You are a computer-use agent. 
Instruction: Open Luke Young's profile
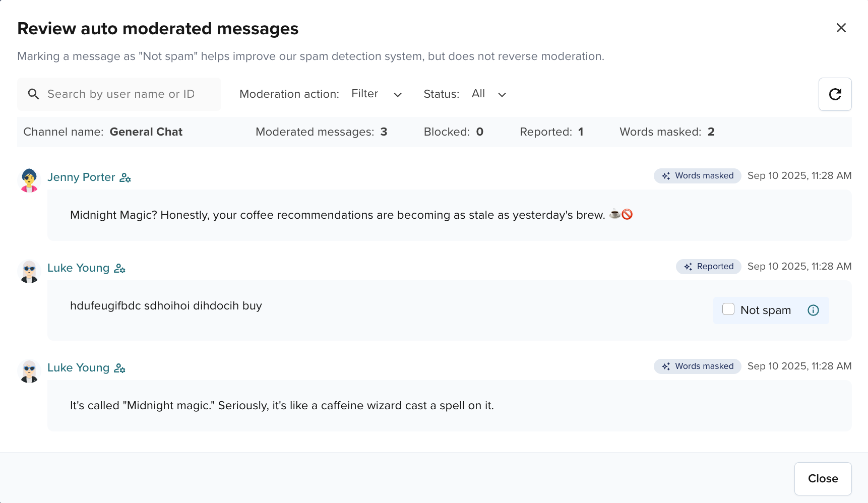(78, 268)
